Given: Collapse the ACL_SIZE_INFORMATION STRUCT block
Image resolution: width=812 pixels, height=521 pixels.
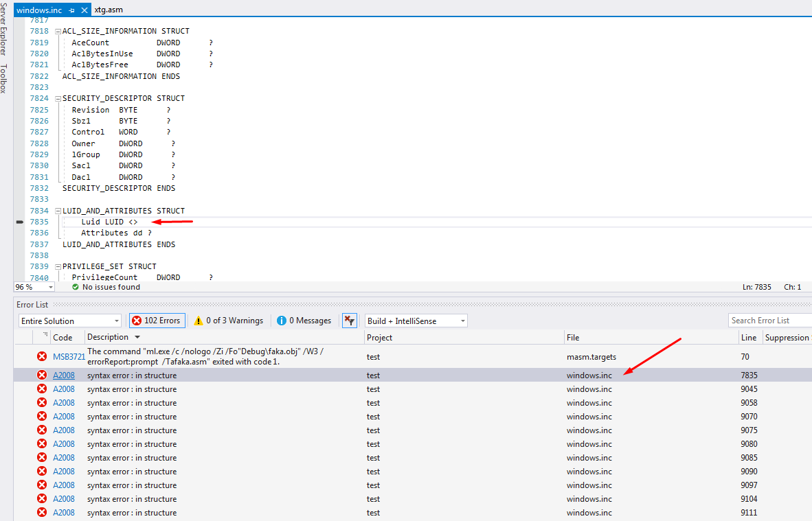Looking at the screenshot, I should (58, 32).
